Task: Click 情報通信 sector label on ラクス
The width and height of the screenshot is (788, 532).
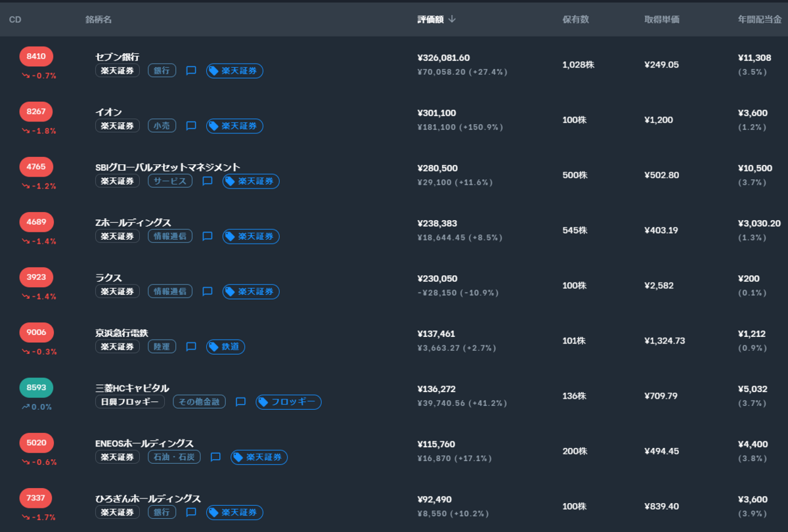Action: click(x=170, y=291)
